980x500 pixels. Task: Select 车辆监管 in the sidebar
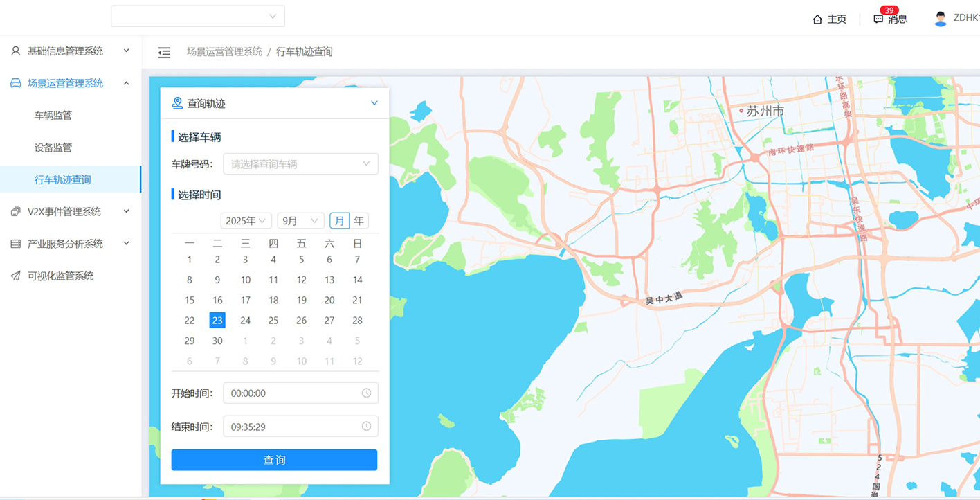coord(53,116)
